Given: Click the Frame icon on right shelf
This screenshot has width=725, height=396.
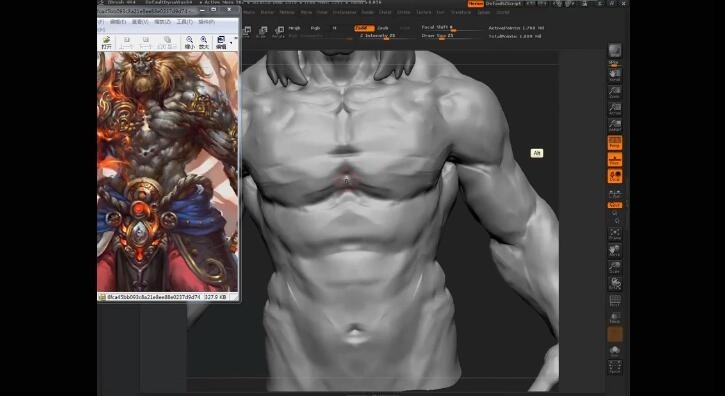Looking at the screenshot, I should tap(614, 234).
